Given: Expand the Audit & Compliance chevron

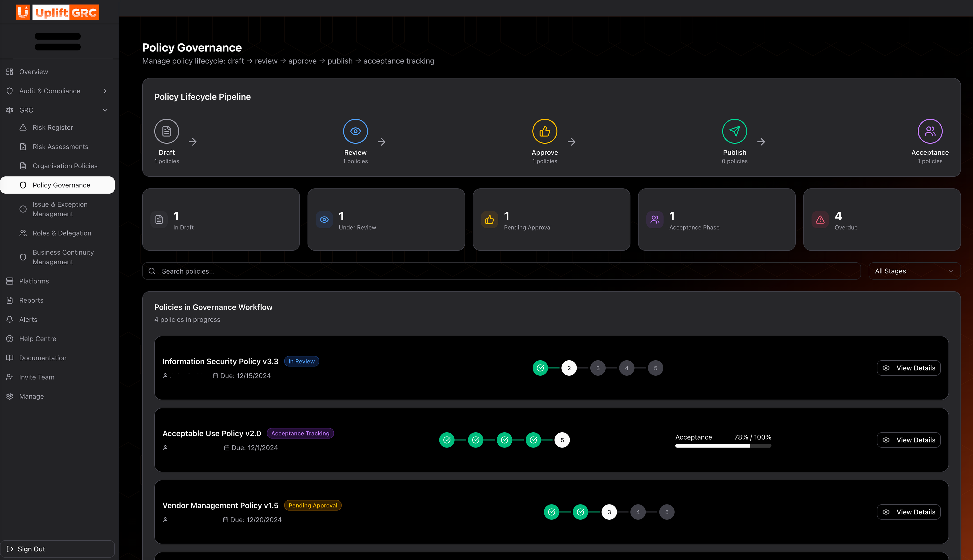Looking at the screenshot, I should (x=105, y=91).
